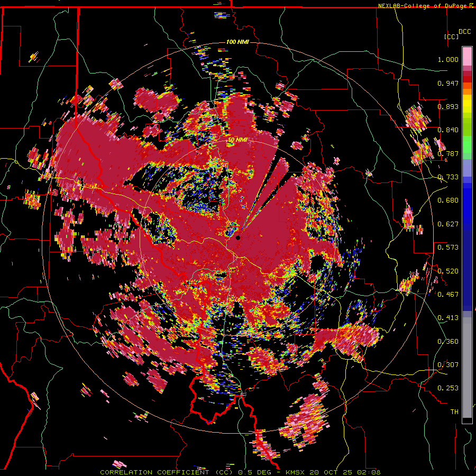This screenshot has height=476, width=476.
Task: Click the 0.520 scale value
Action: tap(448, 271)
